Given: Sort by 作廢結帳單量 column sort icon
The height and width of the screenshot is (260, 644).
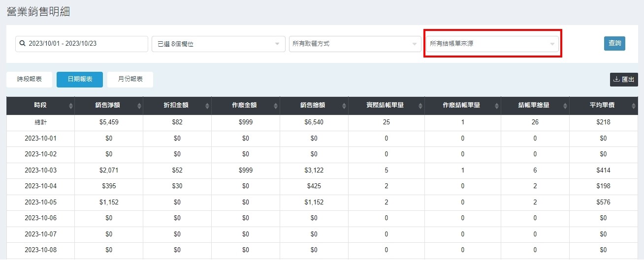Looking at the screenshot, I should 496,106.
